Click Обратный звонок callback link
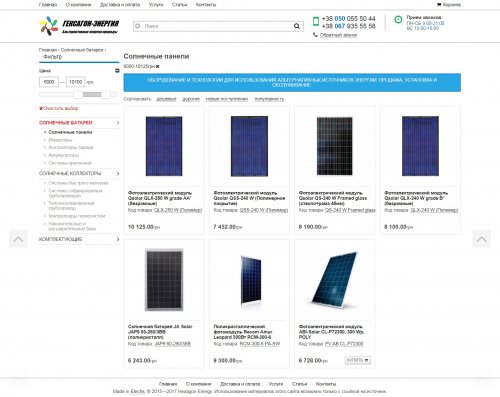500x397 pixels. pos(338,35)
